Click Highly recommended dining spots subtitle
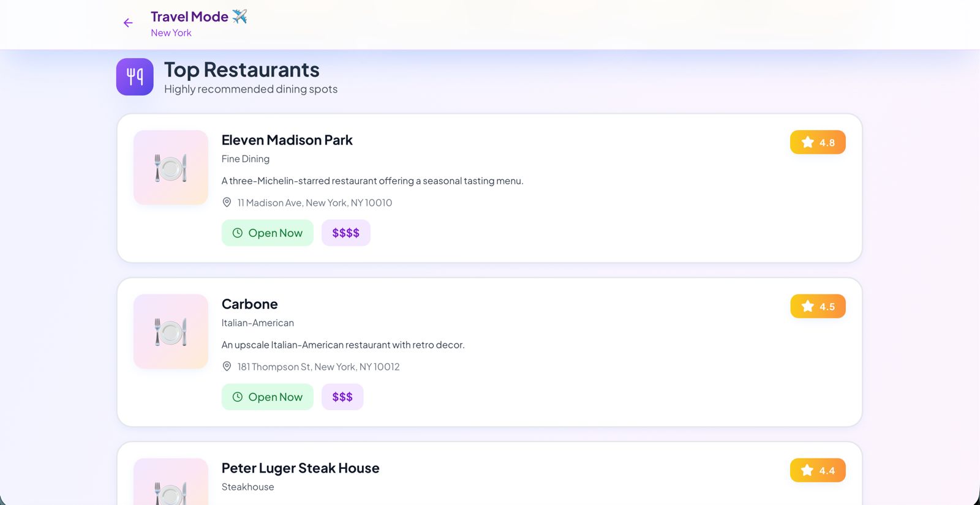Screen dimensions: 980x505 pos(251,89)
